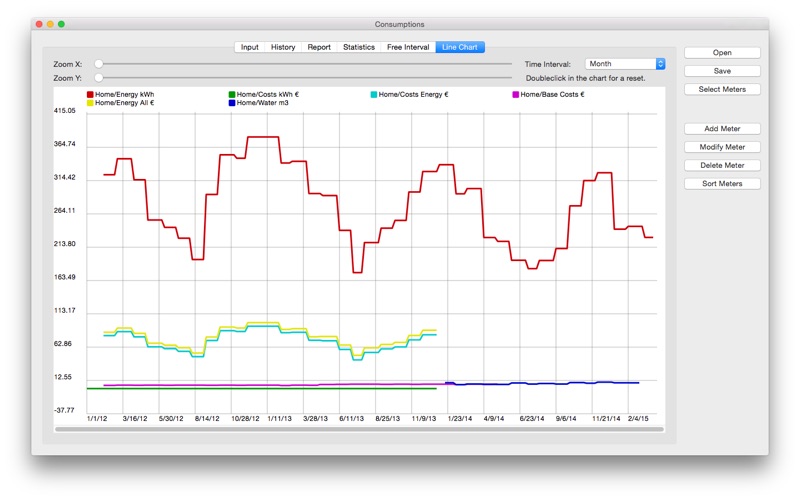Click the yellow Home/Energy All € legend swatch
The image size is (800, 500).
click(90, 103)
